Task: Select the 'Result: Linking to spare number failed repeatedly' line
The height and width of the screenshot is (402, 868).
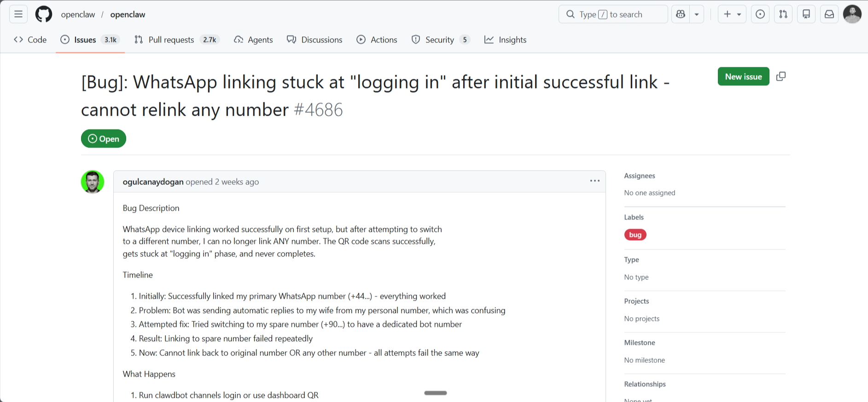Action: pyautogui.click(x=226, y=338)
